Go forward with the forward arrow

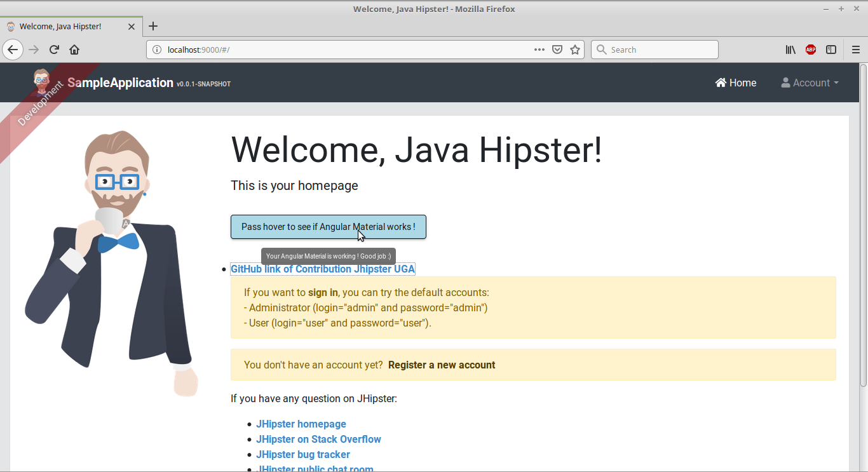coord(34,50)
